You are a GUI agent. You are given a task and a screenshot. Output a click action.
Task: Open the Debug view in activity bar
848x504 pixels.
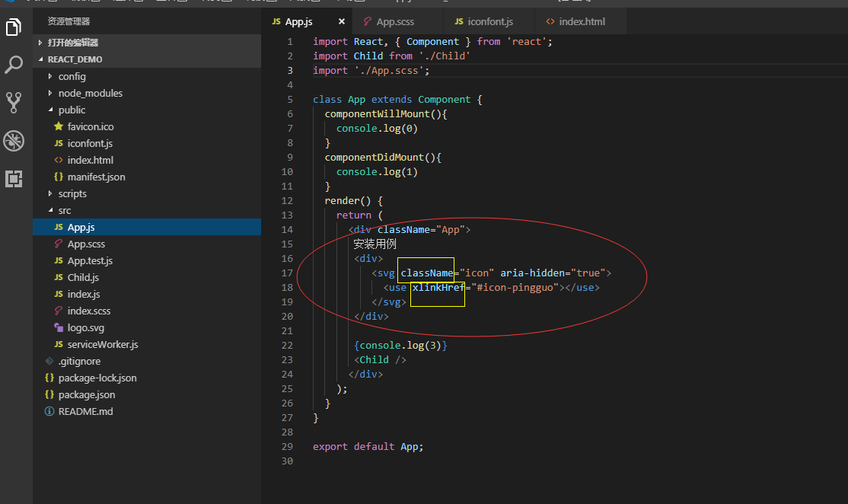[14, 141]
